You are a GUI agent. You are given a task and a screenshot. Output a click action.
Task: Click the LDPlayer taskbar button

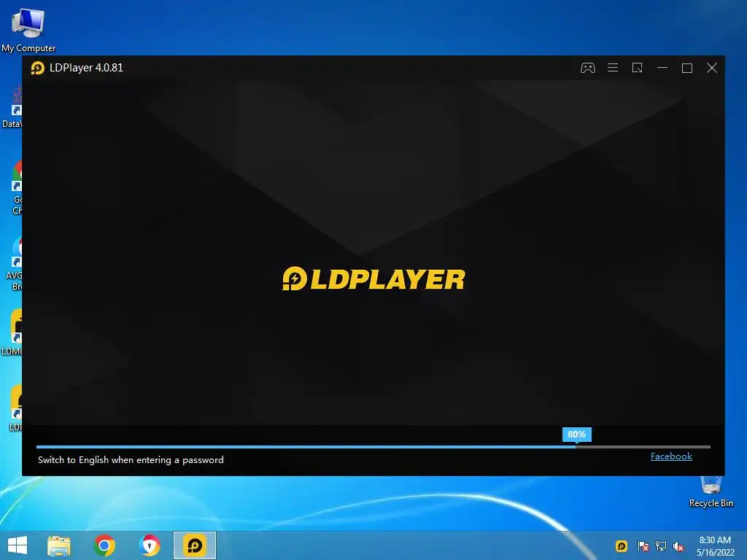tap(194, 545)
